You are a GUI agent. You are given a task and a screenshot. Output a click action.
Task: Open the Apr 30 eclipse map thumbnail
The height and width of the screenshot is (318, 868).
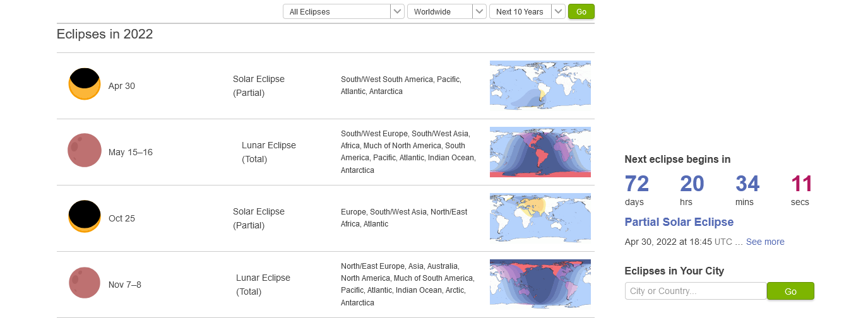coord(540,85)
